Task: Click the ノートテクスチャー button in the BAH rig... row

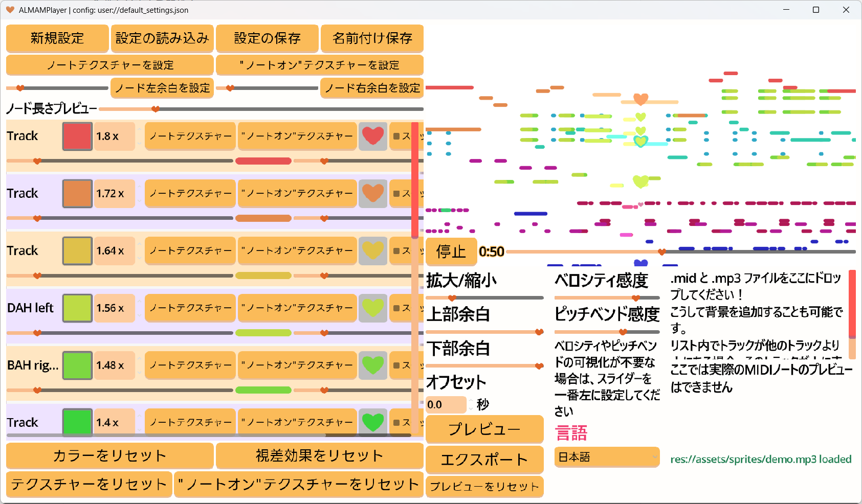Action: [x=190, y=365]
